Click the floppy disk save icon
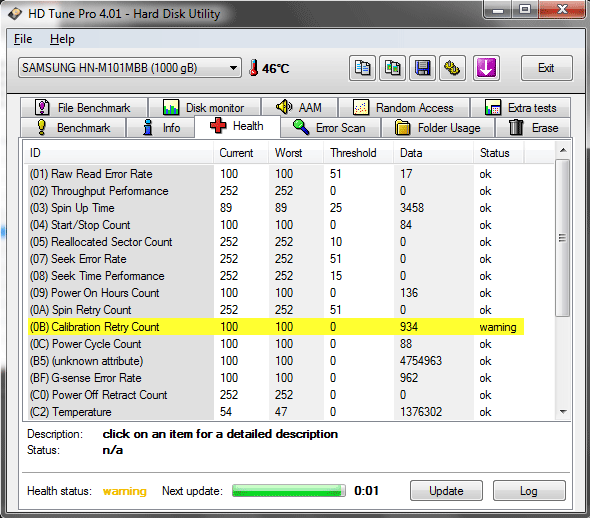This screenshot has width=590, height=518. 422,68
